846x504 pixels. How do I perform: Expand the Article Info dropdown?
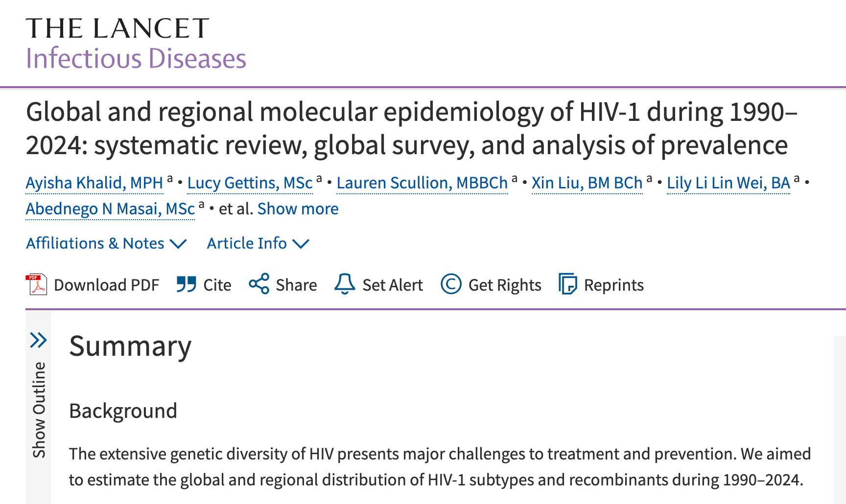pyautogui.click(x=258, y=243)
